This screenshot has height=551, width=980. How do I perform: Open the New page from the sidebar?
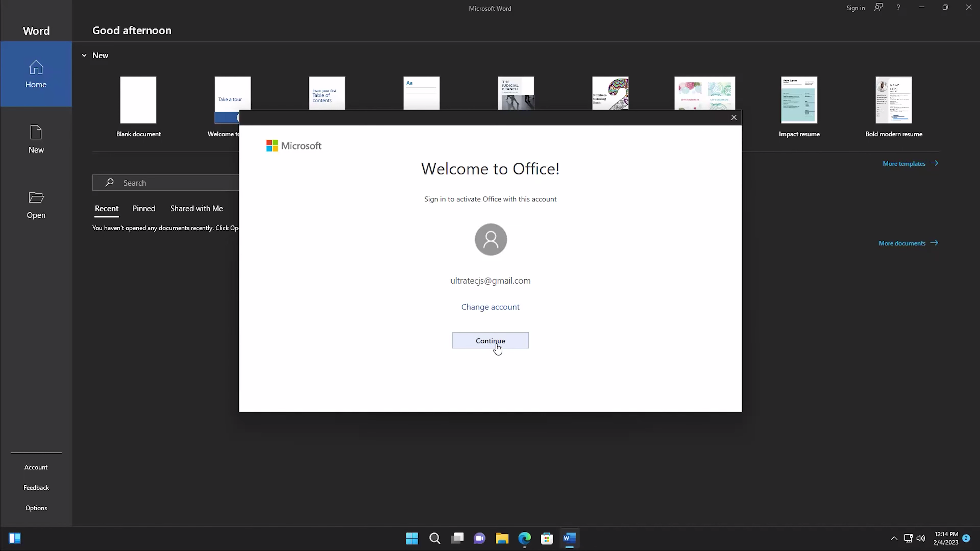[36, 139]
